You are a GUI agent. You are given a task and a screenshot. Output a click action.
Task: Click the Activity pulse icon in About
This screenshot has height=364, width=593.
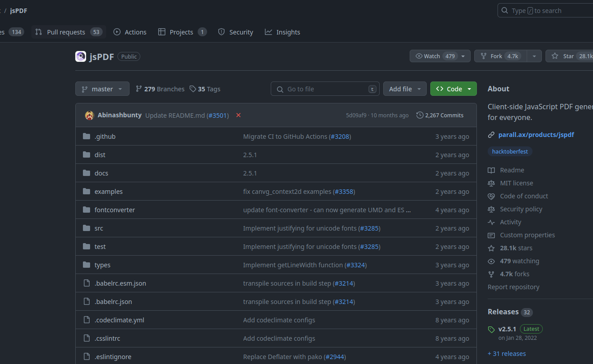pos(491,222)
